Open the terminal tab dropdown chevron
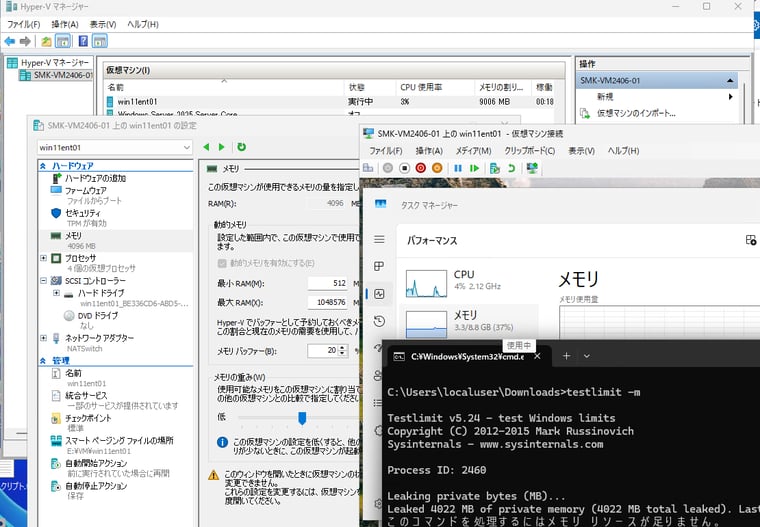The image size is (760, 527). coord(586,356)
